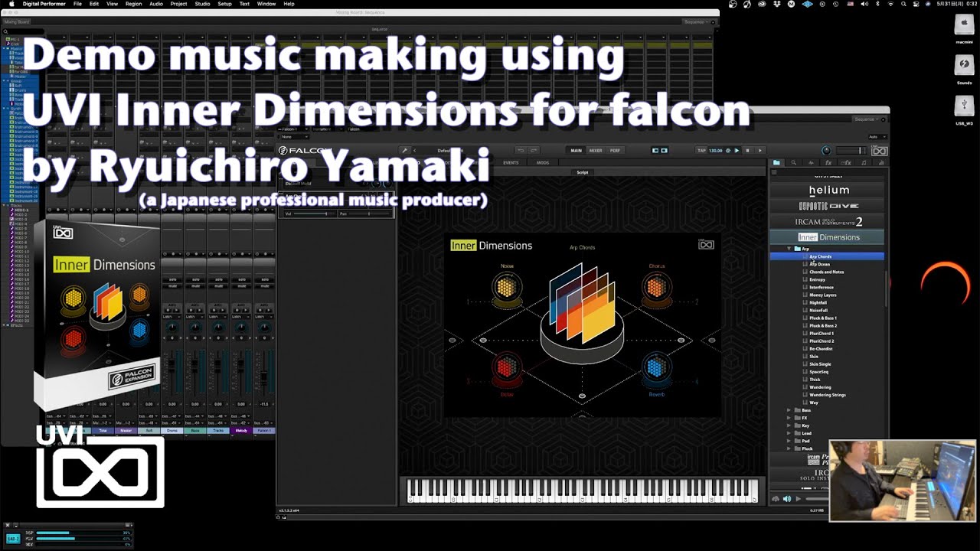Select the MAIN view button

[576, 151]
